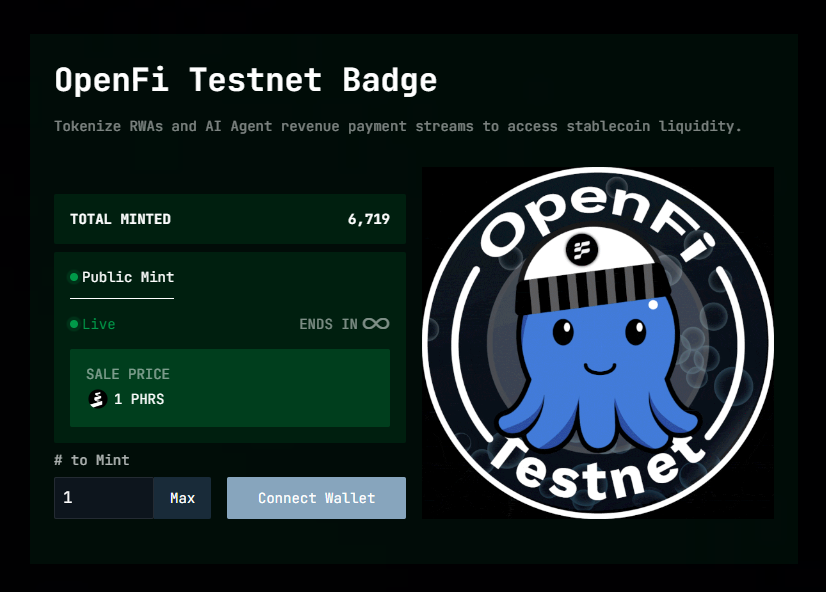Click the infinity icon next to Ends In

click(376, 323)
